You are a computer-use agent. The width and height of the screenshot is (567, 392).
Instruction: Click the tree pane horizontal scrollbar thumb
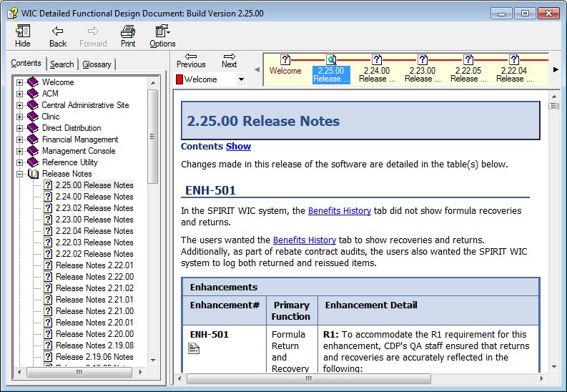[x=79, y=372]
